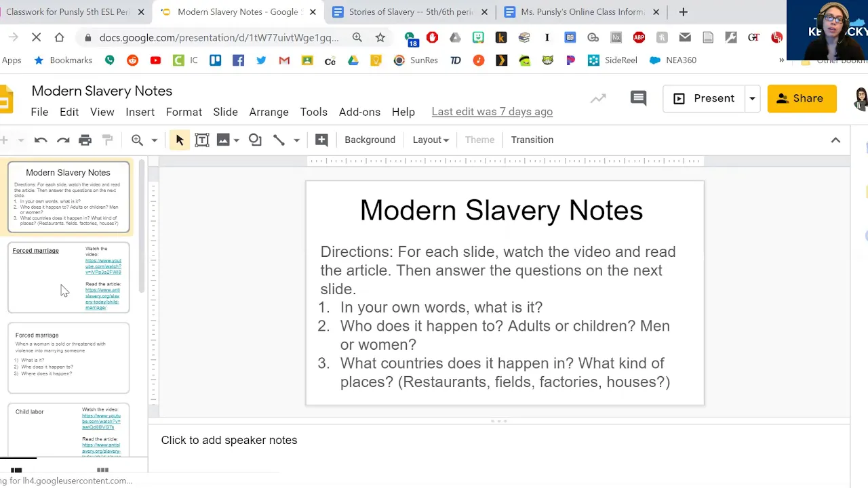
Task: Click the Insert image icon
Action: tap(222, 140)
